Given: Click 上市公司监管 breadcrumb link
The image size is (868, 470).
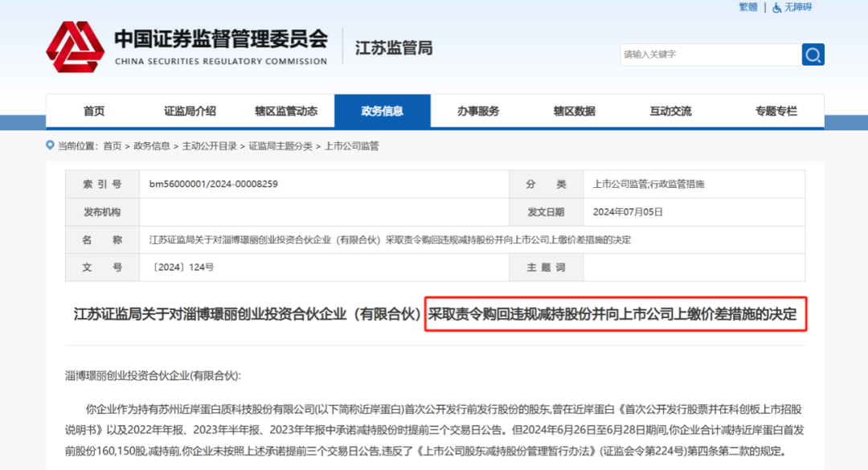Looking at the screenshot, I should (351, 146).
